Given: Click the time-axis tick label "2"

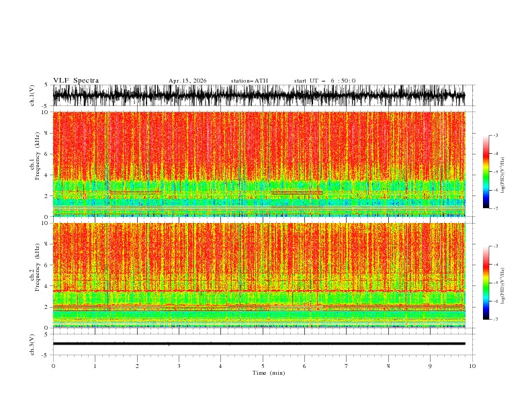Looking at the screenshot, I should pos(137,366).
